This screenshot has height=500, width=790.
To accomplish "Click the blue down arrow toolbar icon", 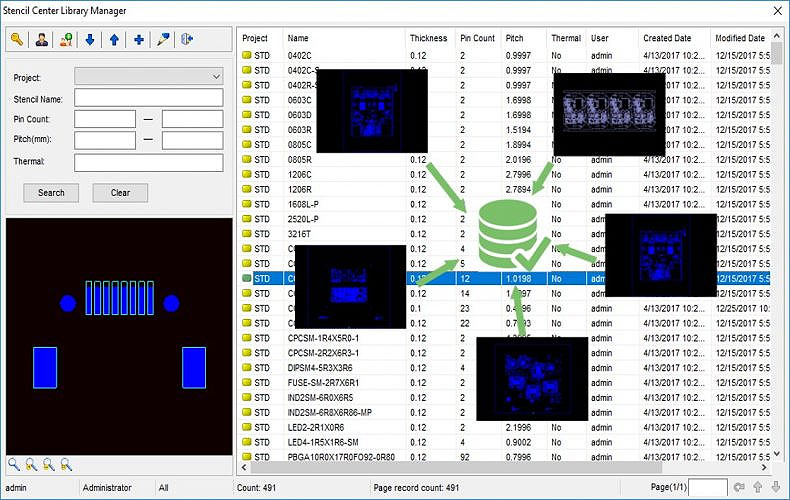I will tap(90, 40).
